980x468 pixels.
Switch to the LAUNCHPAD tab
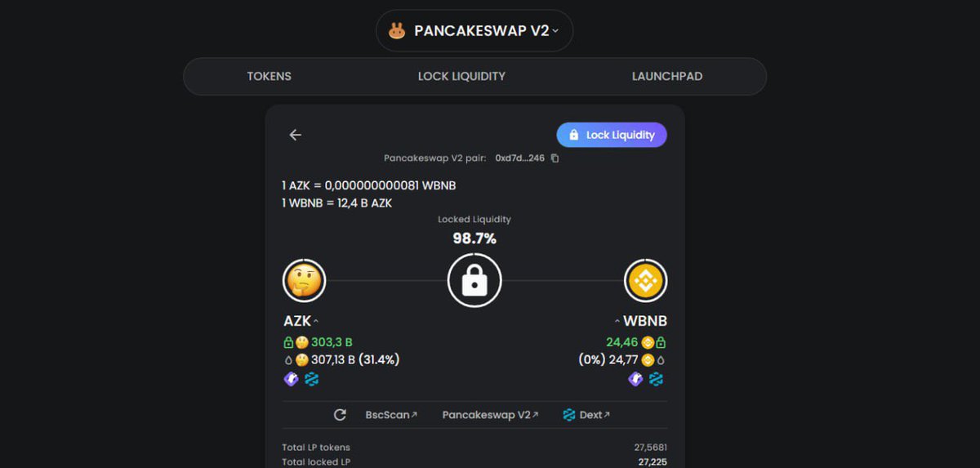pyautogui.click(x=667, y=76)
